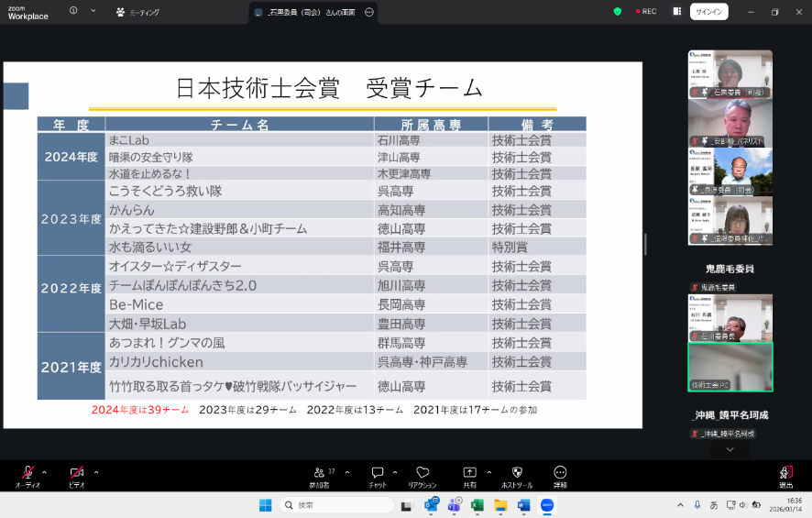This screenshot has height=518, width=812.
Task: Select the 技術士会 PC video thumbnail
Action: [x=730, y=367]
